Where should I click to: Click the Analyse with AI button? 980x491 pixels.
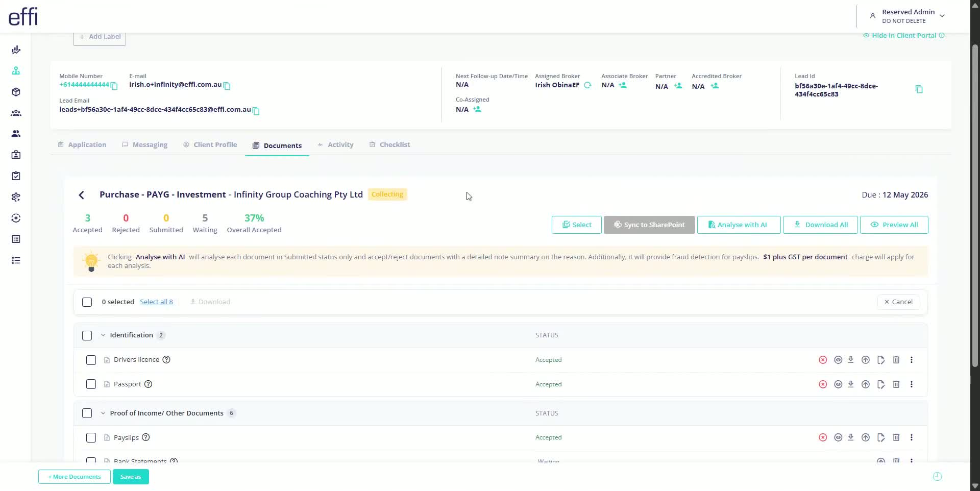point(739,225)
